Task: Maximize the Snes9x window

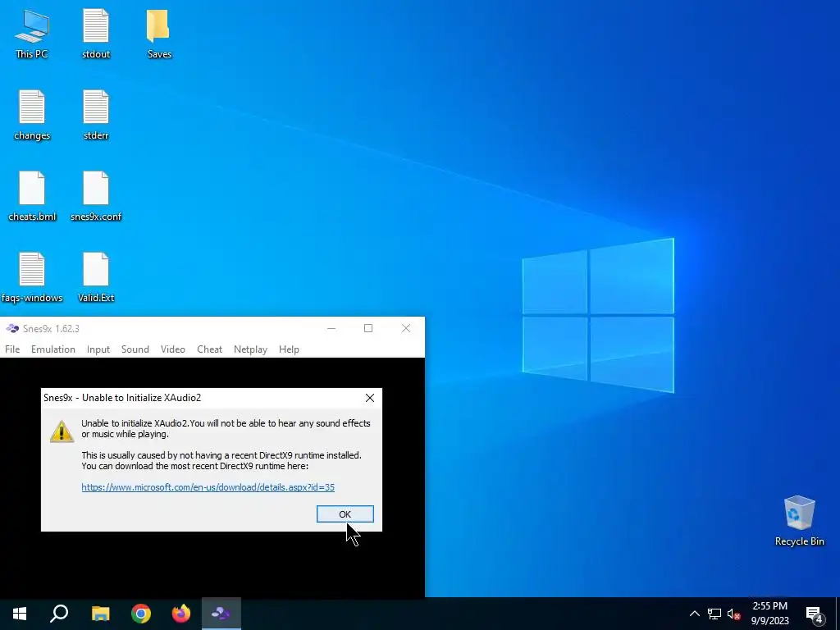Action: (368, 328)
